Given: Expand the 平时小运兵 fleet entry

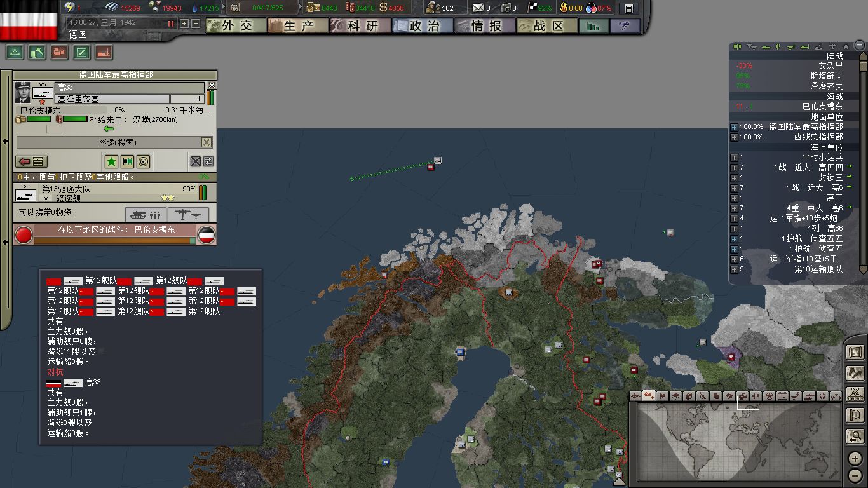Looking at the screenshot, I should pyautogui.click(x=735, y=157).
